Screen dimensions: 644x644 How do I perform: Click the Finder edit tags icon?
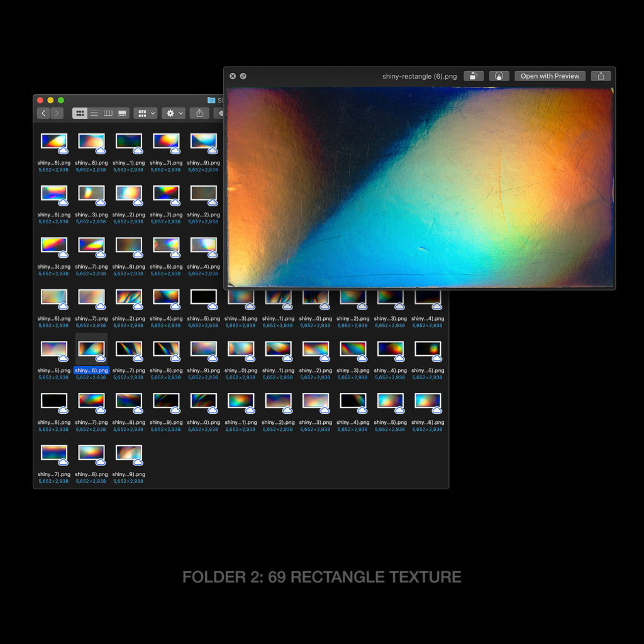[219, 113]
